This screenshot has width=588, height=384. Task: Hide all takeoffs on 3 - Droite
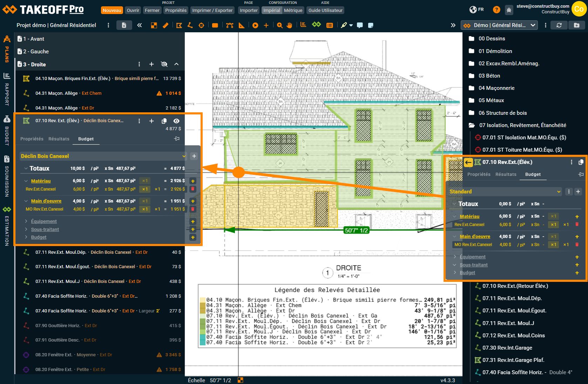click(164, 64)
